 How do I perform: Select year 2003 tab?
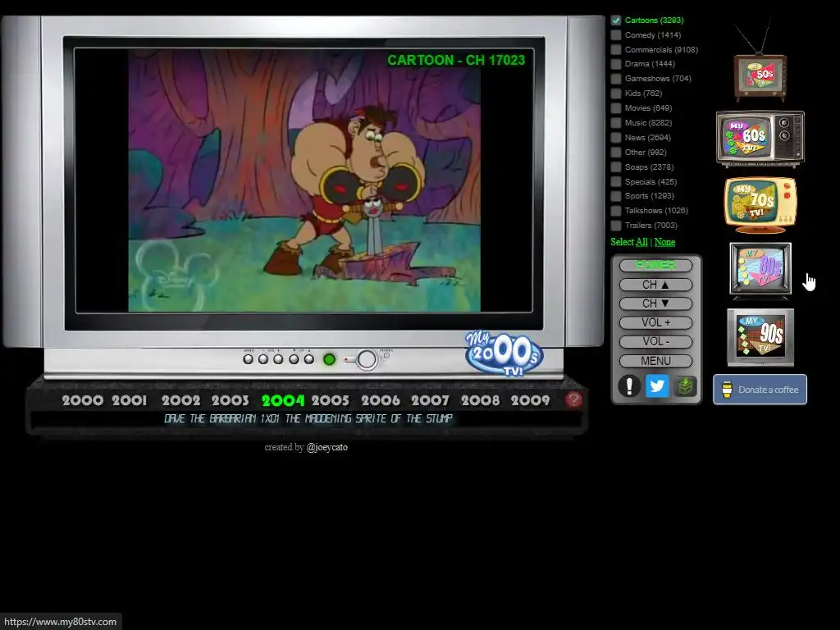231,400
